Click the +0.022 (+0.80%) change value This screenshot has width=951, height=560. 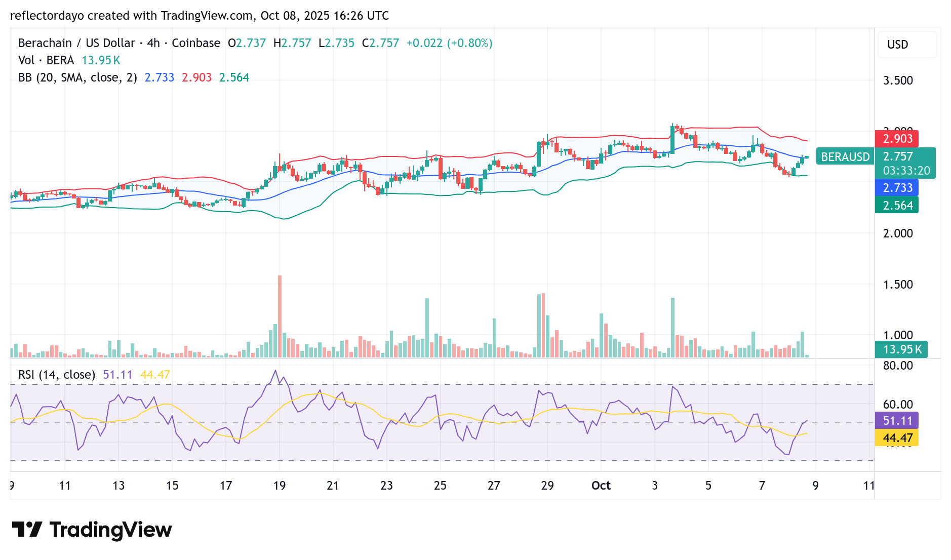coord(450,43)
